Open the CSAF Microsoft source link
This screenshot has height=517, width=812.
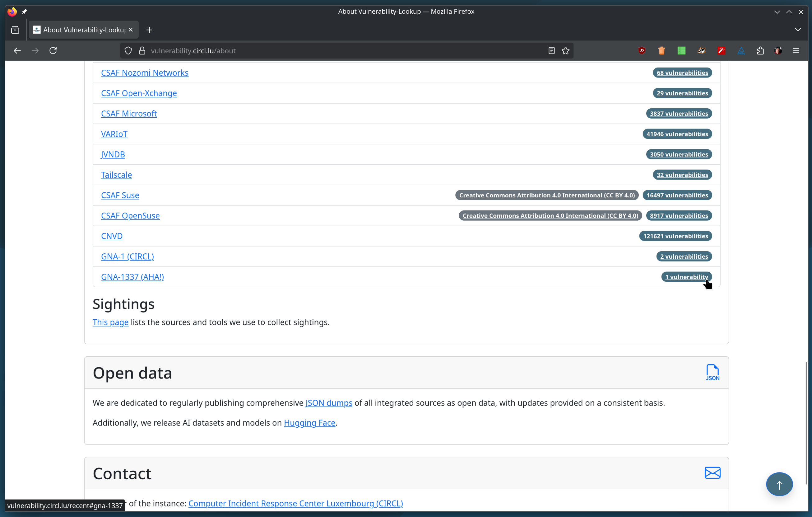pyautogui.click(x=129, y=113)
